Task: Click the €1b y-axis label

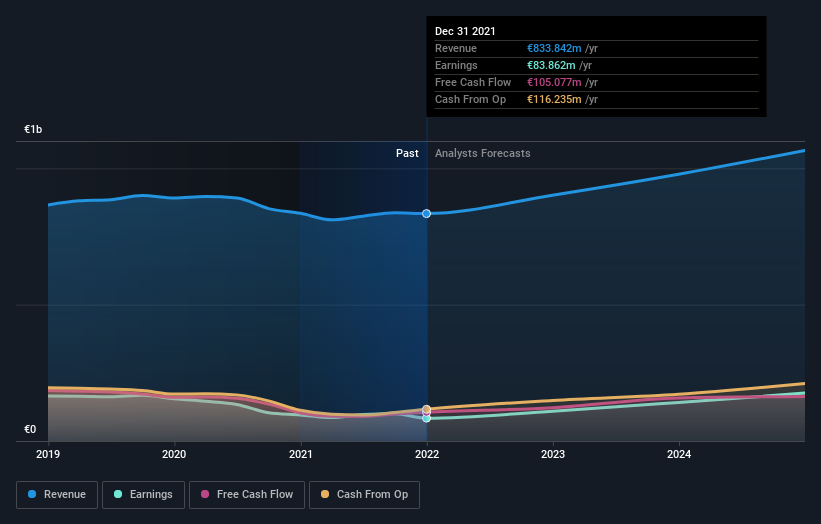Action: point(33,129)
